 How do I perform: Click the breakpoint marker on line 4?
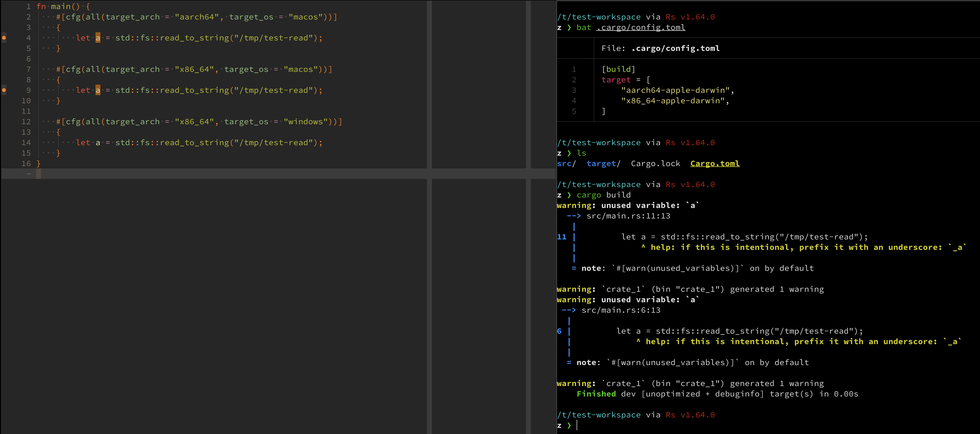[x=4, y=37]
